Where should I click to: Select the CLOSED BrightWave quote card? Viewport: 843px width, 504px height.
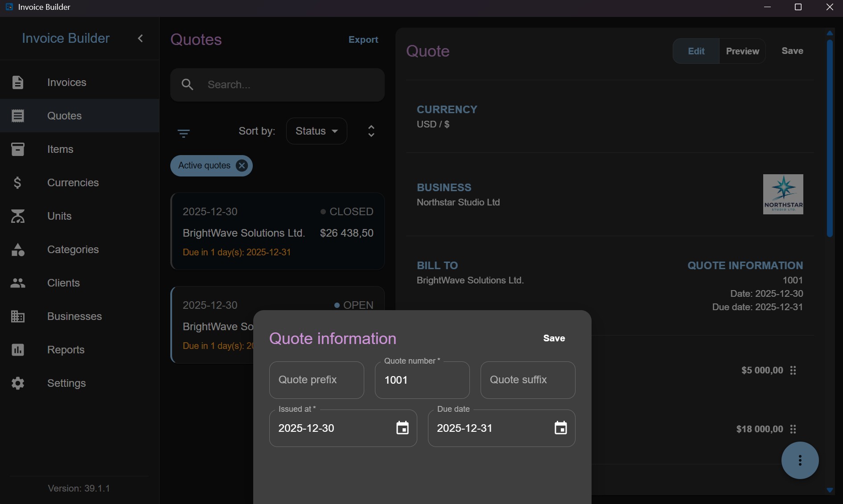coord(277,231)
